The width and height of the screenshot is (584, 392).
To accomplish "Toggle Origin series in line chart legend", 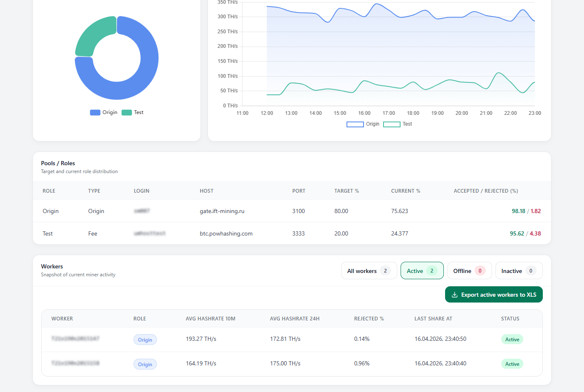I will tap(363, 124).
